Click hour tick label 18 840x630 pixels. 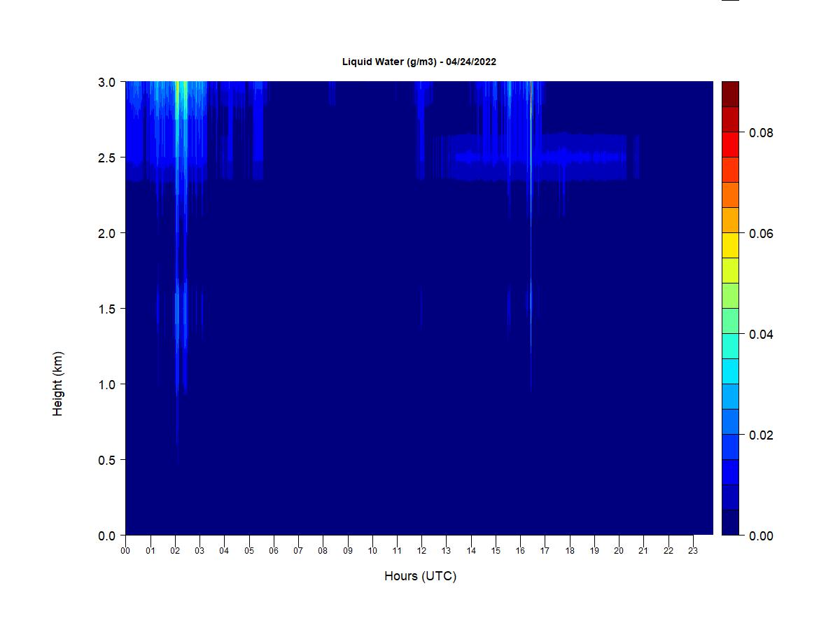[x=570, y=551]
